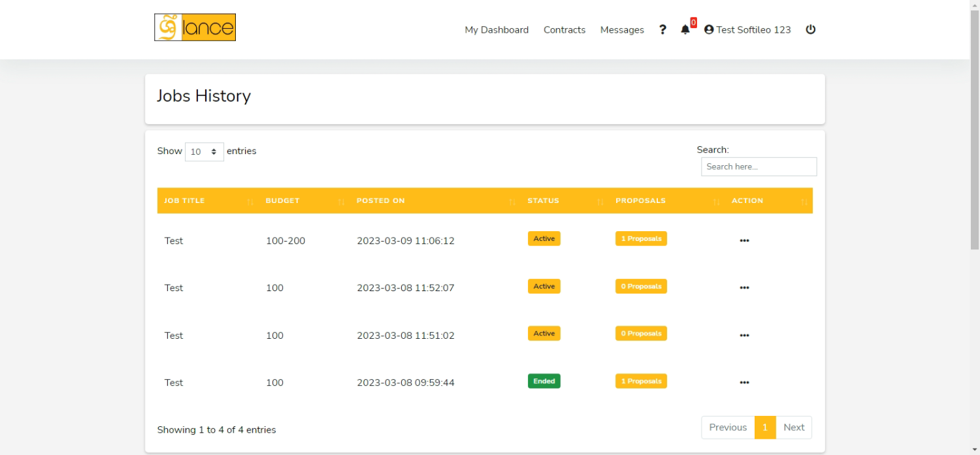Sort table by Status column header

click(543, 200)
